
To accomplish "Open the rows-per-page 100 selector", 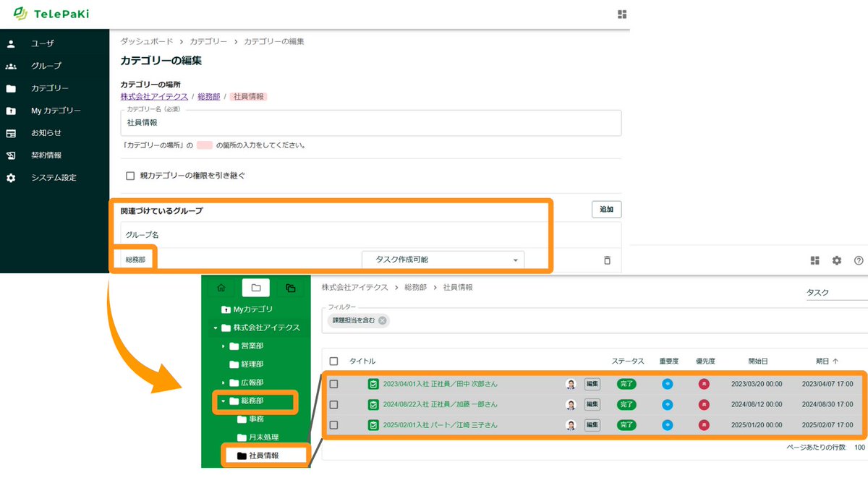I will click(x=859, y=448).
